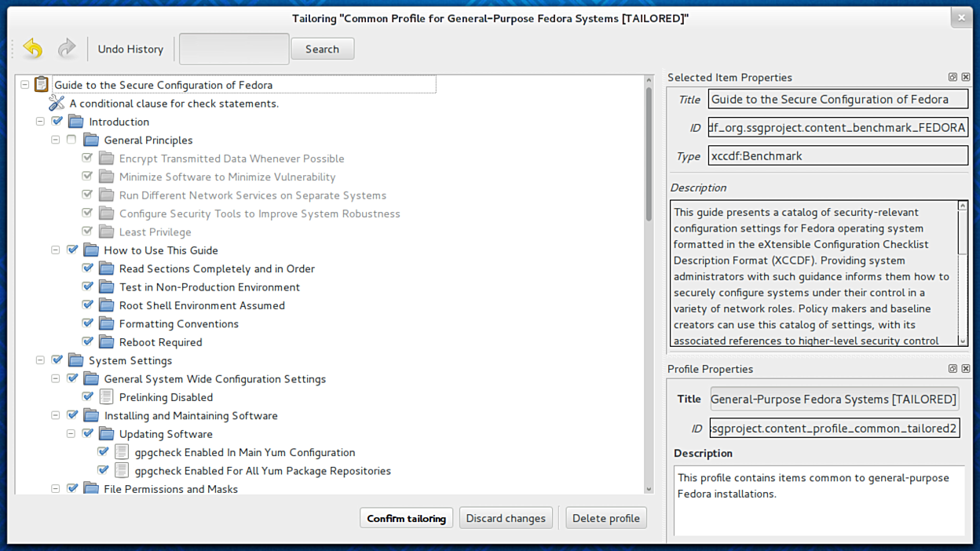Uncheck gpgcheck Enabled For All Yum Package Repositories
Screen dimensions: 980x551
pos(103,469)
